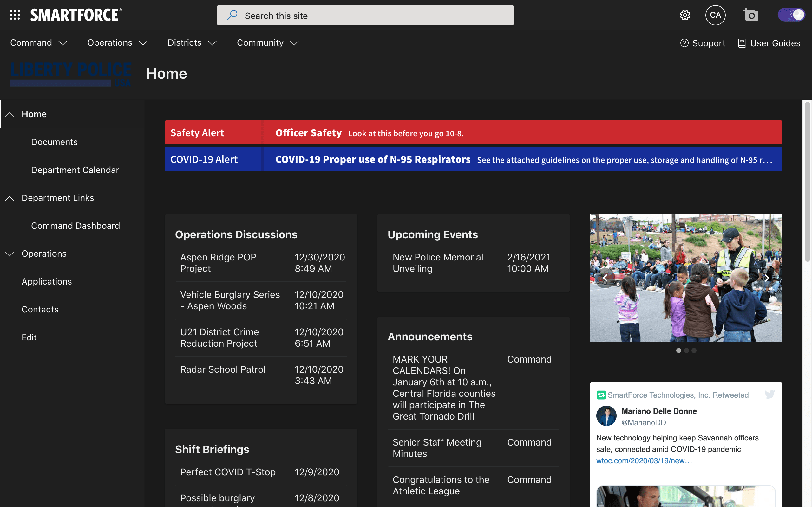Image resolution: width=812 pixels, height=507 pixels.
Task: Expand the Command menu dropdown
Action: tap(39, 43)
